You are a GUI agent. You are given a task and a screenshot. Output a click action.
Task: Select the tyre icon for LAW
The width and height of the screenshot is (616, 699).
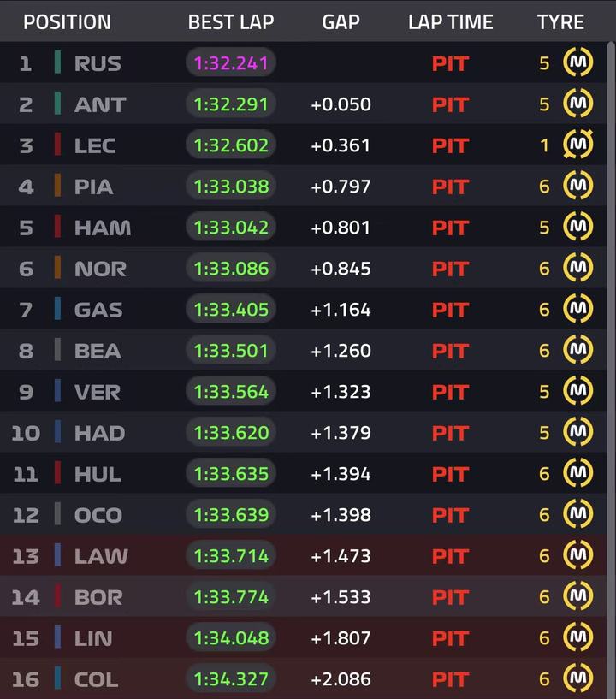(578, 556)
